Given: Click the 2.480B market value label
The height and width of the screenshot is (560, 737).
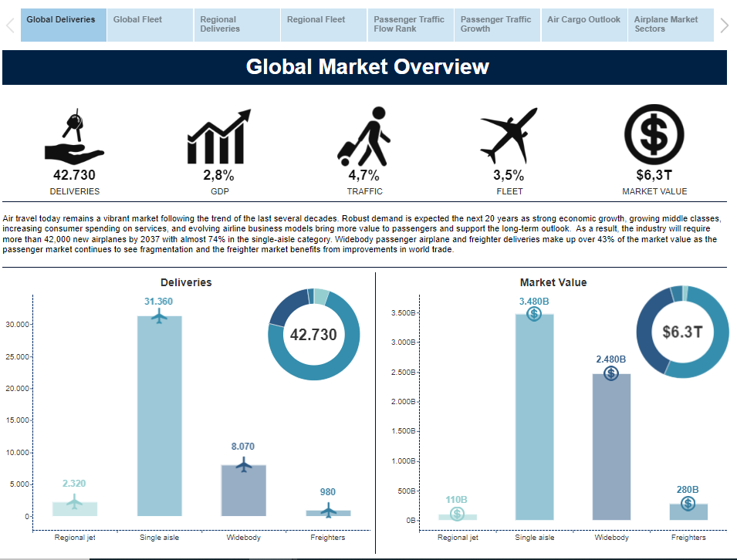Looking at the screenshot, I should point(611,359).
